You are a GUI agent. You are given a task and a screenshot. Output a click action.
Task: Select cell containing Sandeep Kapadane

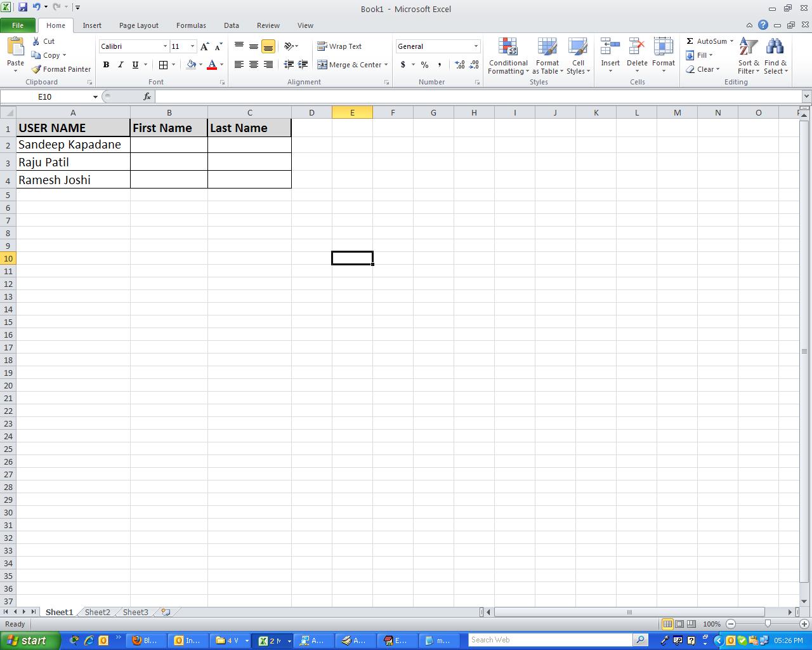click(73, 145)
